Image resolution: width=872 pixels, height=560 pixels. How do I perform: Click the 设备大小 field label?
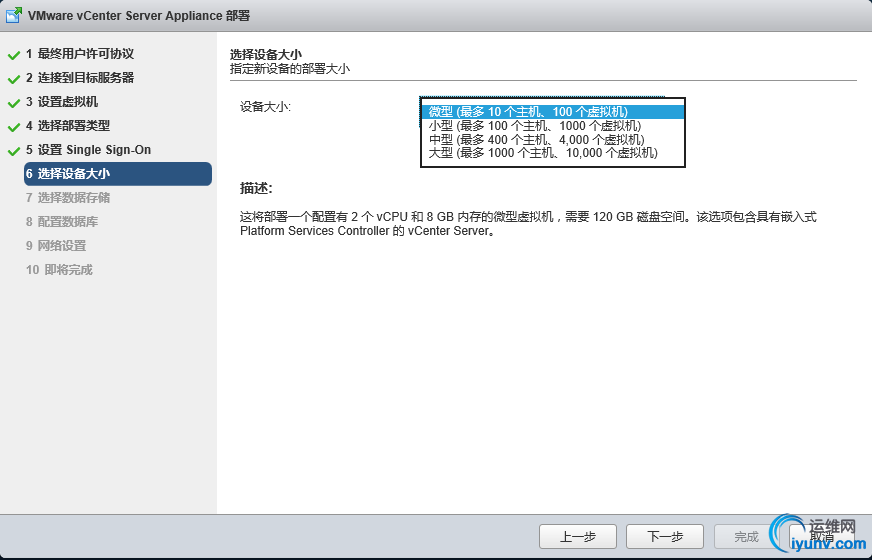[x=265, y=107]
